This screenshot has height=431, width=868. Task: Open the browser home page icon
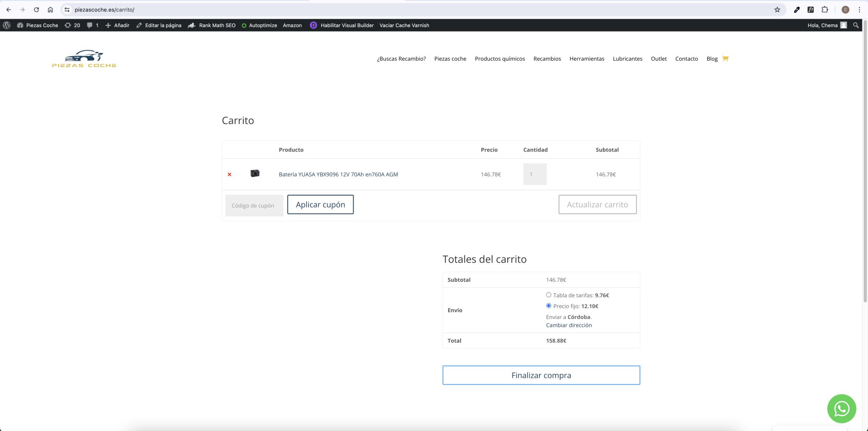click(x=50, y=10)
